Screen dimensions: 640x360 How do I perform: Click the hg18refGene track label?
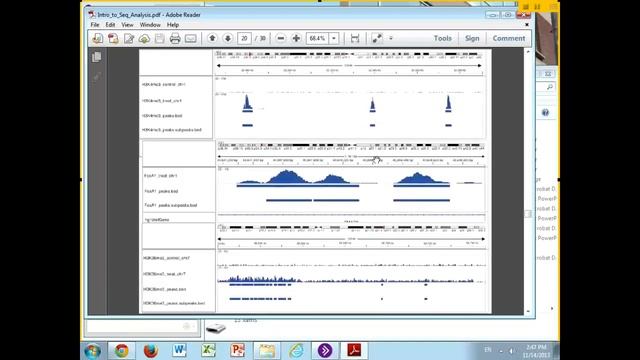tap(157, 220)
